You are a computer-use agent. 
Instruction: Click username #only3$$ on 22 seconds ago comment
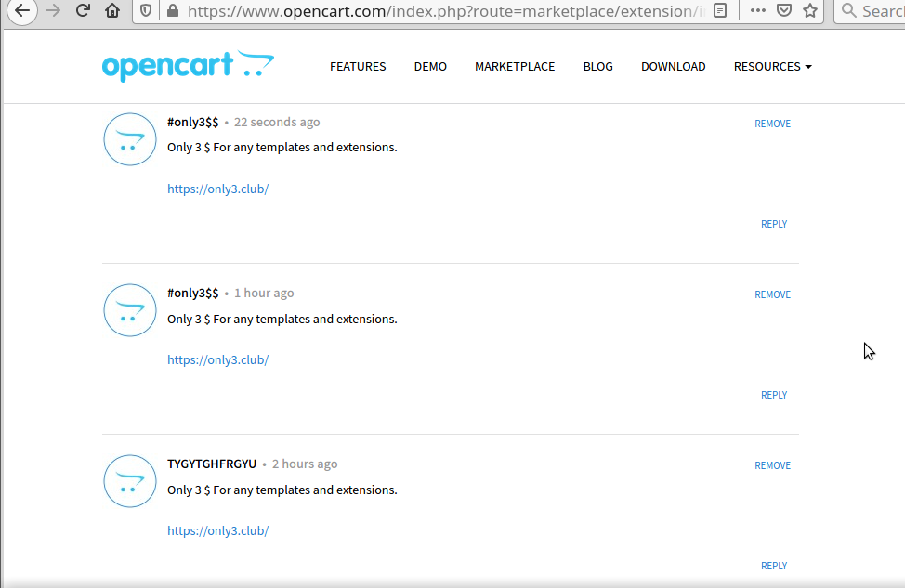tap(192, 123)
